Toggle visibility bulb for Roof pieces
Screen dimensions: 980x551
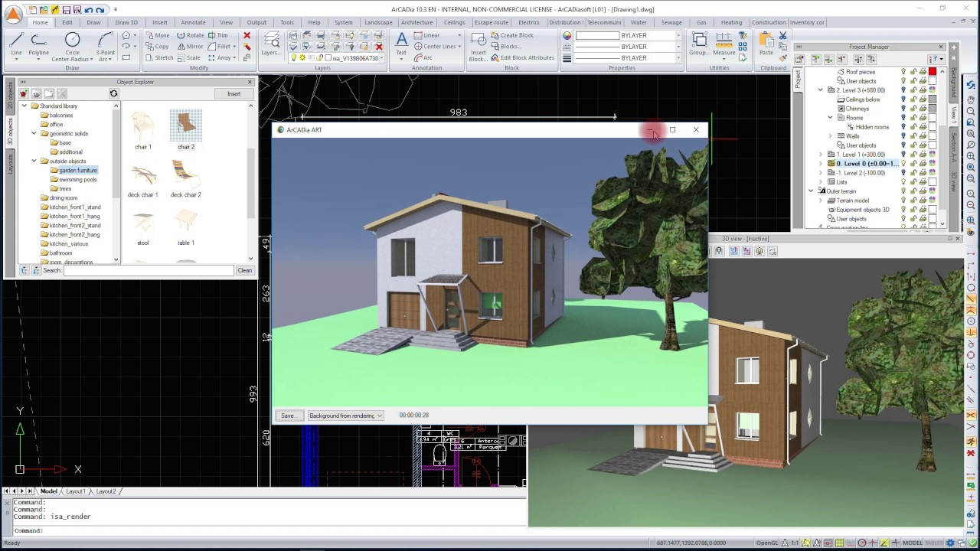903,72
